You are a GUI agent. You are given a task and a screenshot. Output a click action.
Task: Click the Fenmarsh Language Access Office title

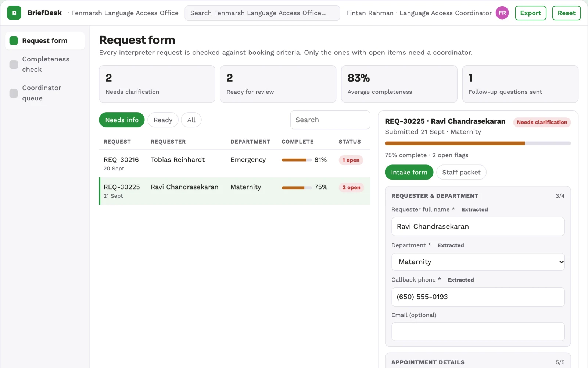[x=125, y=13]
